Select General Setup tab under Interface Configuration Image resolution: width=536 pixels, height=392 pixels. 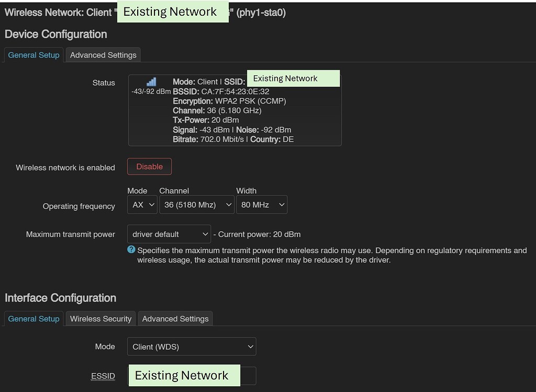(33, 318)
